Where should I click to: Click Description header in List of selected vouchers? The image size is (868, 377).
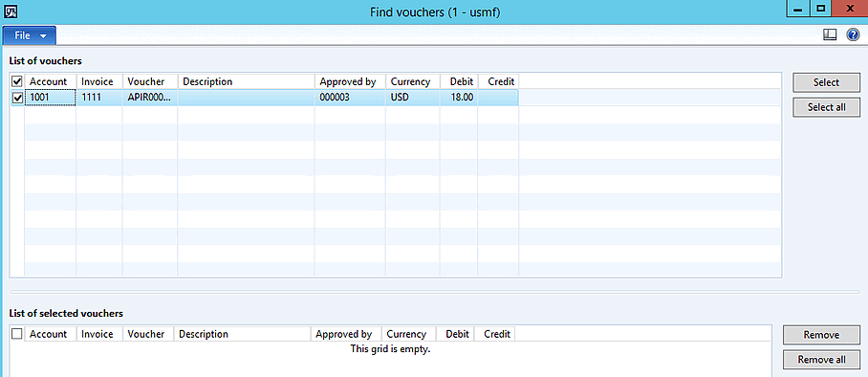tap(242, 334)
